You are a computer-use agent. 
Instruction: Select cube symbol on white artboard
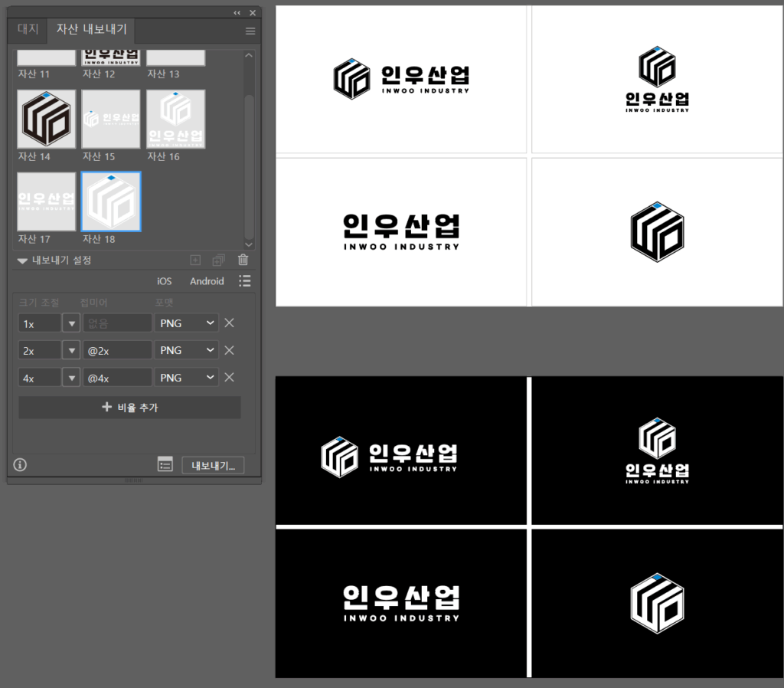pos(657,231)
